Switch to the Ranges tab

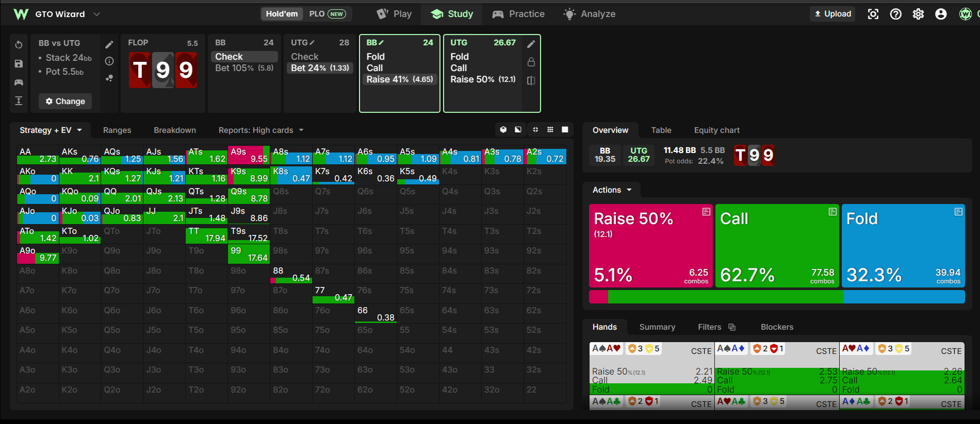pyautogui.click(x=117, y=130)
